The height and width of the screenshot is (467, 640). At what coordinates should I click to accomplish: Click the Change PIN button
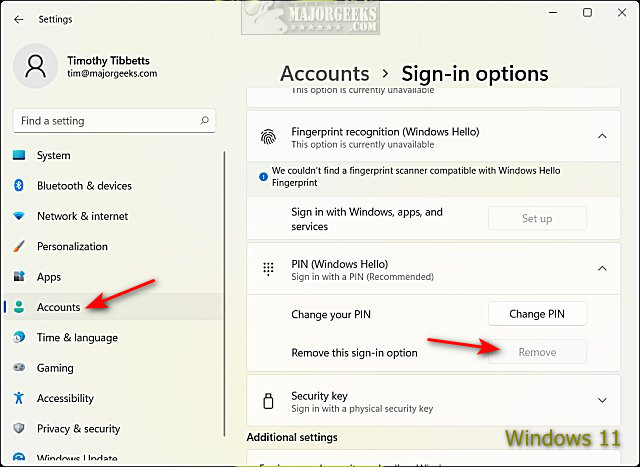537,314
